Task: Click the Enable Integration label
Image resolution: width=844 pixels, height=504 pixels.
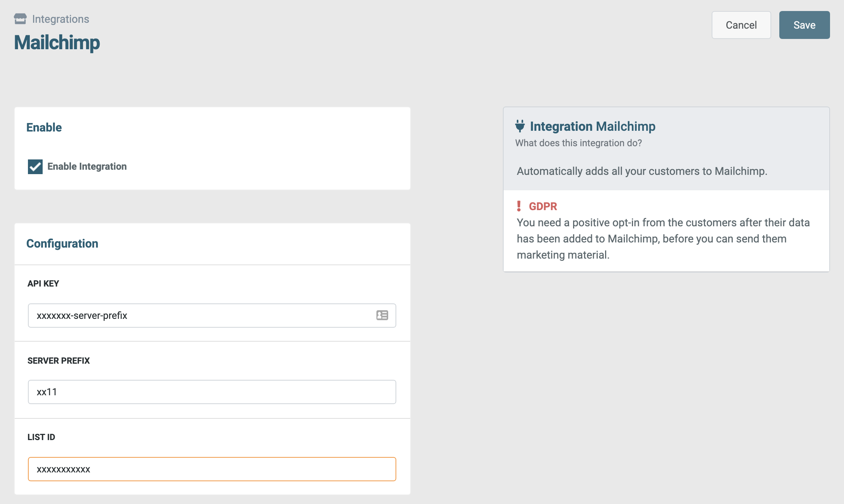Action: click(87, 166)
